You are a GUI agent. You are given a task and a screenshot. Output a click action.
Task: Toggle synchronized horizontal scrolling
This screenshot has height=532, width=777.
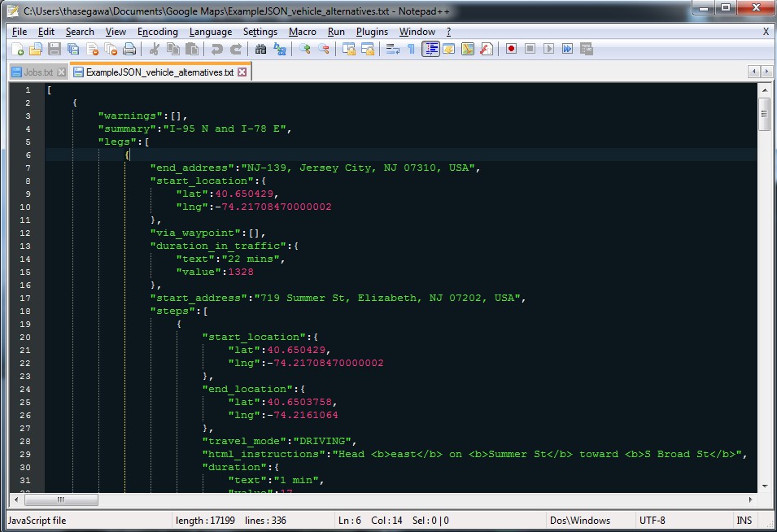click(x=368, y=49)
